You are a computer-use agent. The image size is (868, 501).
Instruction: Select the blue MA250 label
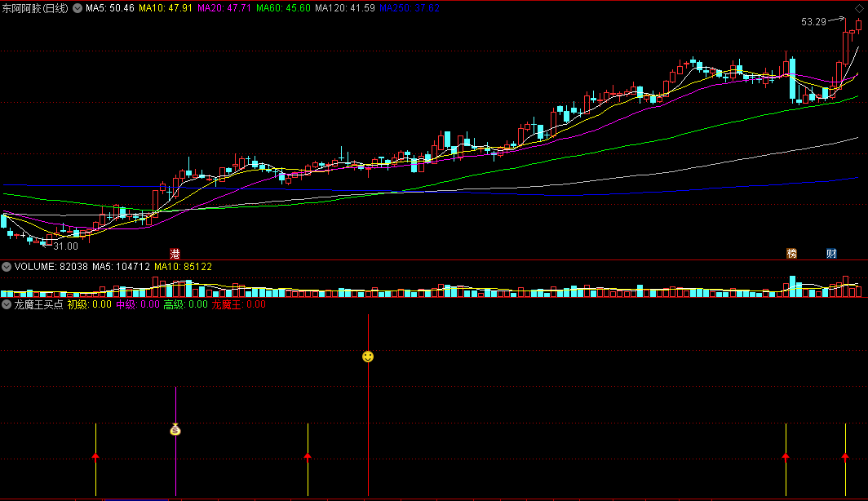coord(410,8)
